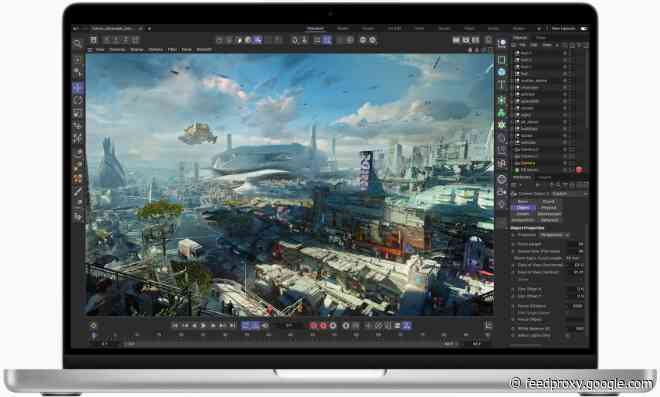Screen dimensions: 660x397
Task: Open the search magnifier in Cinema 4D
Action: coord(77,43)
